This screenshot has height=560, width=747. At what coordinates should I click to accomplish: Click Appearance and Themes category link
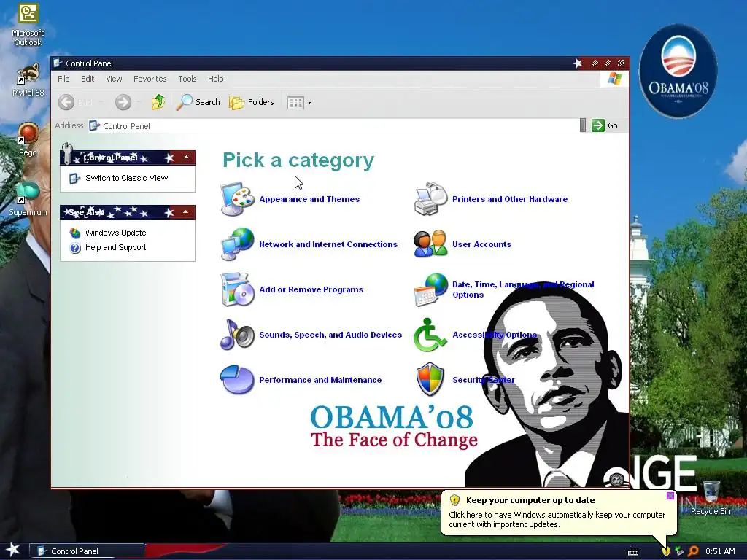pos(309,199)
